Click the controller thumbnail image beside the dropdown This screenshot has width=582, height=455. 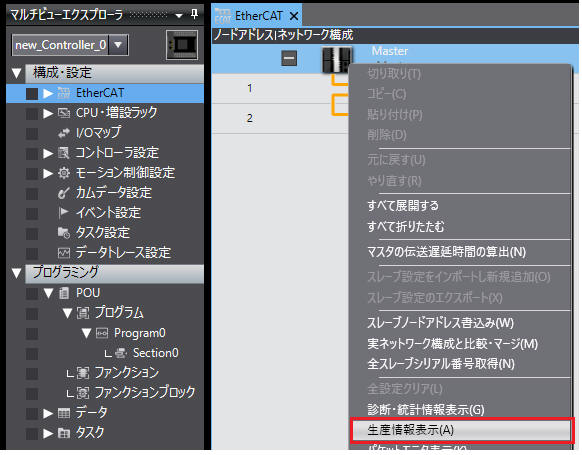(x=182, y=45)
